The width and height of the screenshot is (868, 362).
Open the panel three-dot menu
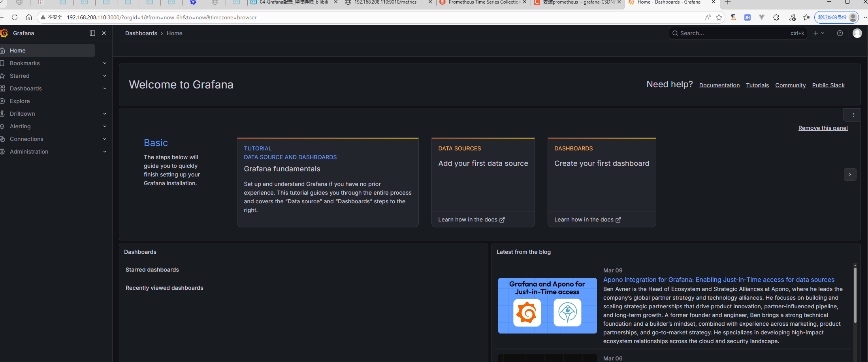point(853,115)
